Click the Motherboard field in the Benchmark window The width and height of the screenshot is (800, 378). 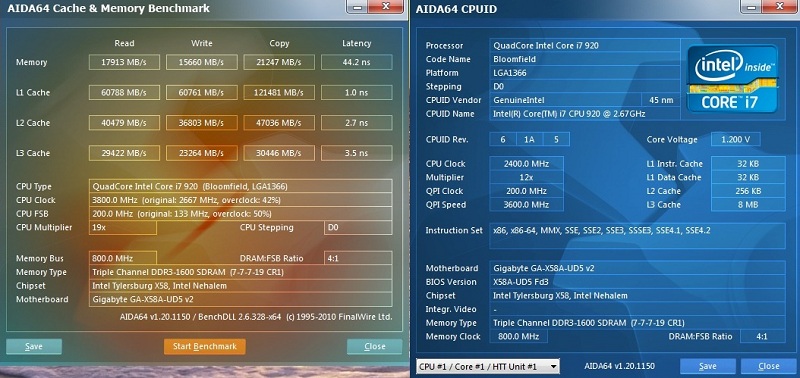(x=240, y=299)
